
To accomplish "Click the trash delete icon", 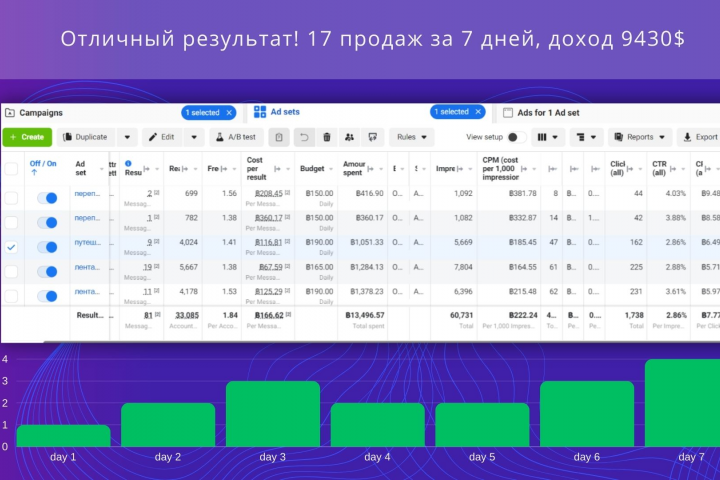I will [x=327, y=137].
